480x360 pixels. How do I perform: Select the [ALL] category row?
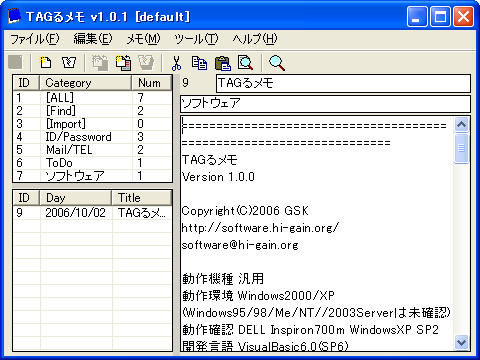pos(92,98)
